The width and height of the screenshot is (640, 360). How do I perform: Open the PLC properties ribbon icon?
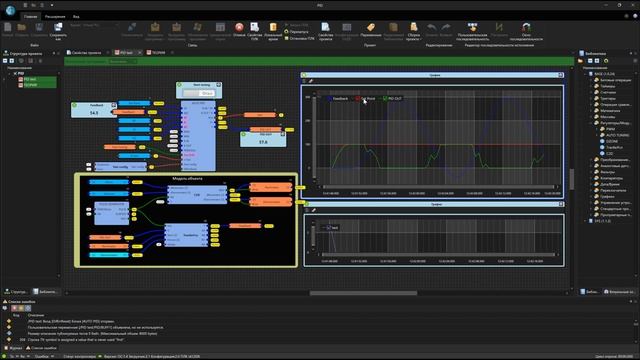coord(255,27)
